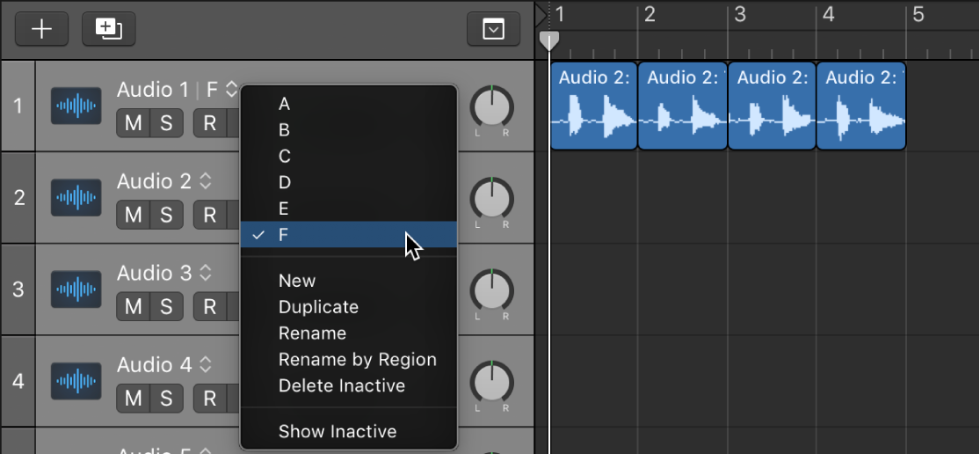Solo the Audio 4 track
The height and width of the screenshot is (454, 980).
point(166,399)
